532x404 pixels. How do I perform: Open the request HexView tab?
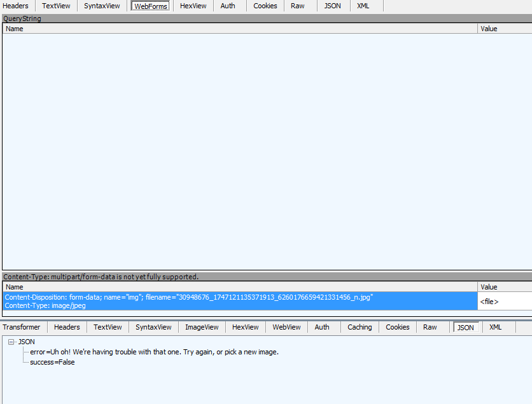[193, 6]
